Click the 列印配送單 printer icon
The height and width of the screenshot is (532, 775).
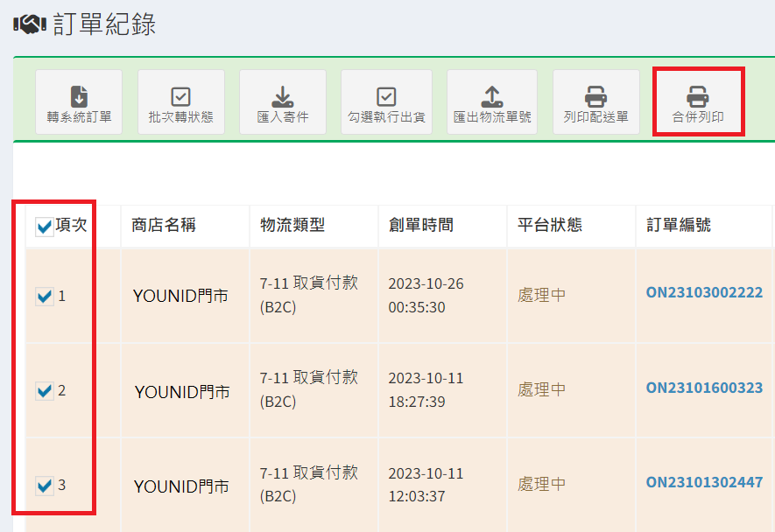pyautogui.click(x=595, y=96)
